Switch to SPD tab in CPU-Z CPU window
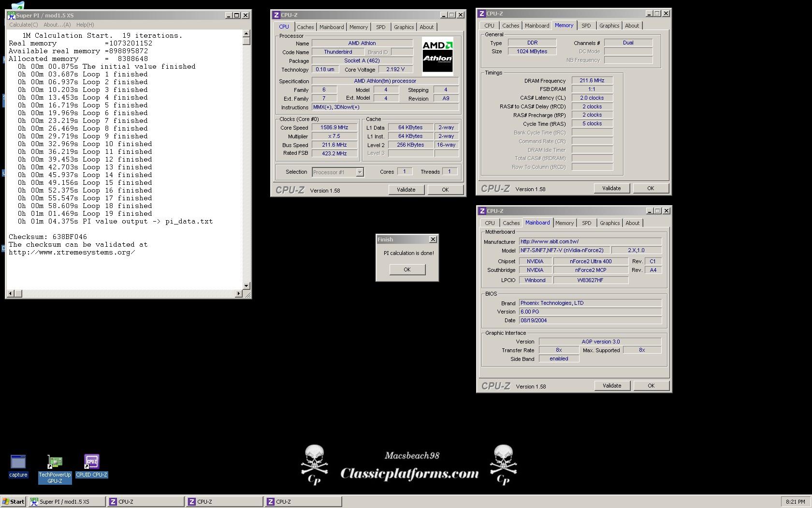 click(x=381, y=27)
